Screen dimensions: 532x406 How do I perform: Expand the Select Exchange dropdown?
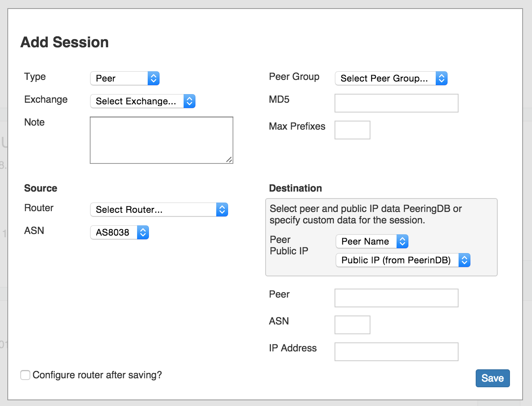142,101
